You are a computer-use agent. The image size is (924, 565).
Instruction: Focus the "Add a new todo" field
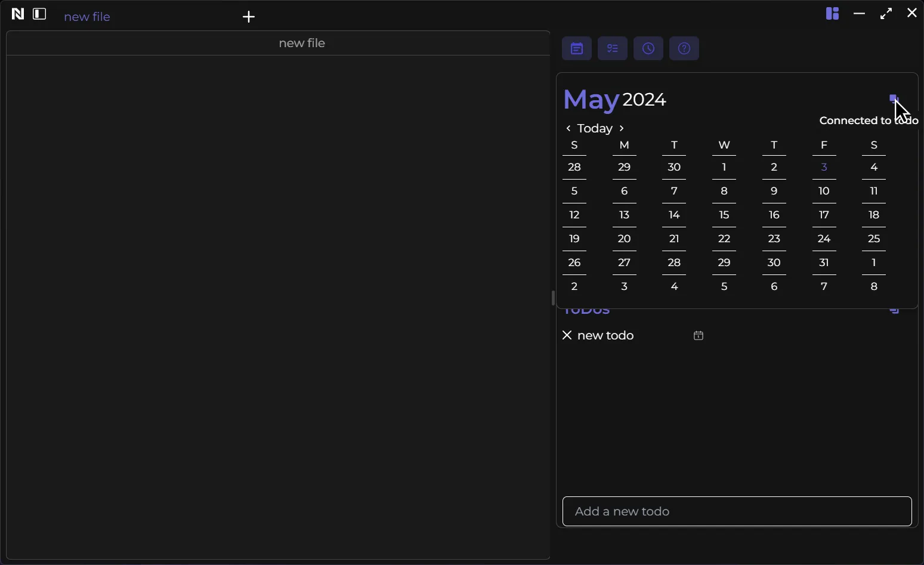[737, 511]
